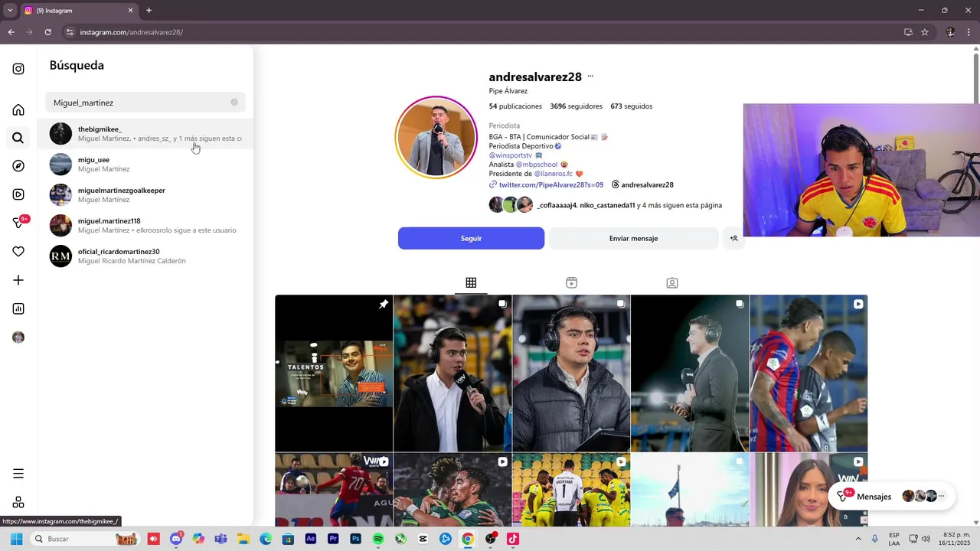Open post of man in black puffer jacket

pos(571,373)
